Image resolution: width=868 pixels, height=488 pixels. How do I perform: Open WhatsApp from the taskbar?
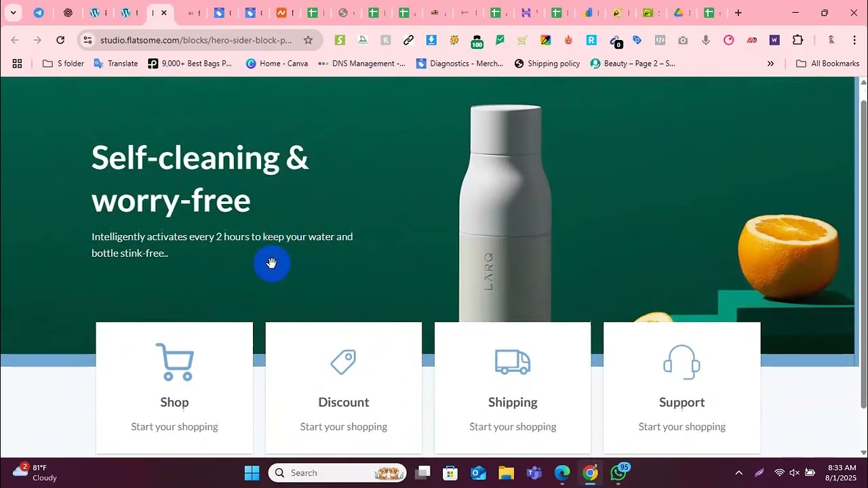point(618,473)
